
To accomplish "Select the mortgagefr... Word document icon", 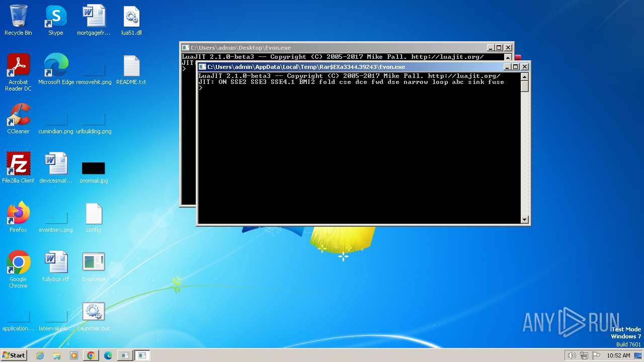I will click(x=94, y=20).
